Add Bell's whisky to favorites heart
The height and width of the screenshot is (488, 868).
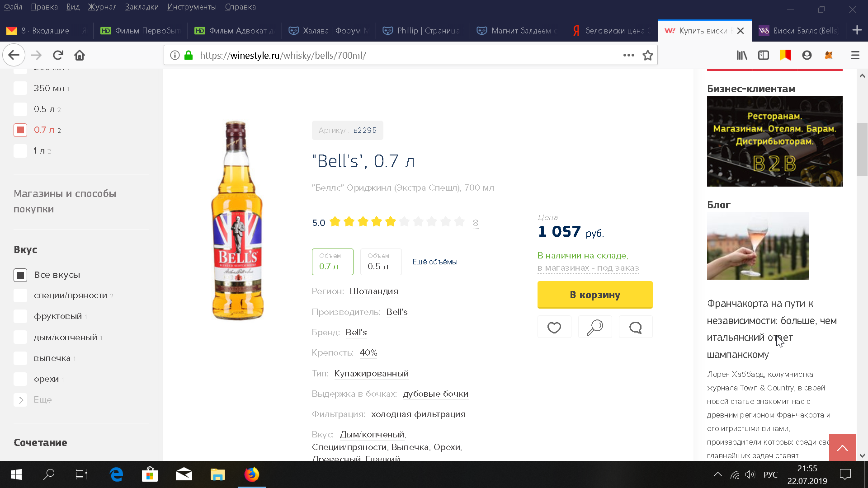coord(554,327)
